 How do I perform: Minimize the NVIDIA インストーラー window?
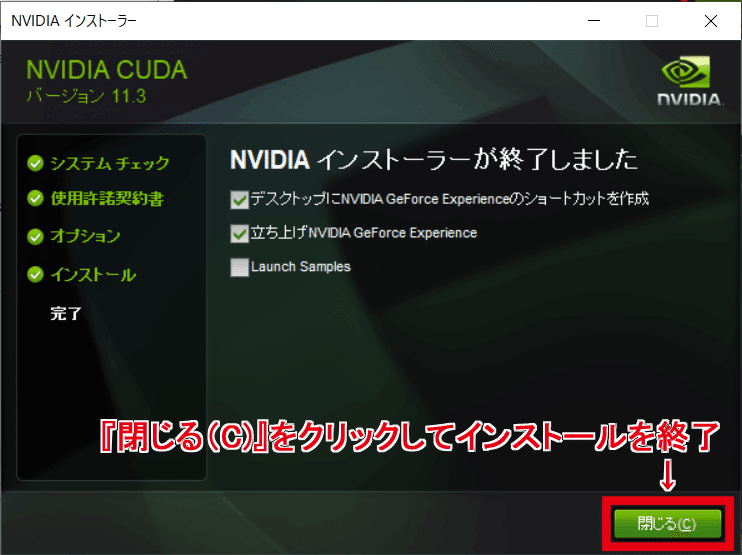pyautogui.click(x=594, y=21)
